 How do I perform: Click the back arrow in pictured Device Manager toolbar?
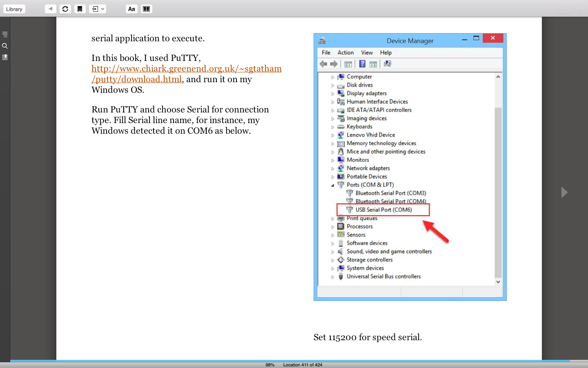point(323,64)
